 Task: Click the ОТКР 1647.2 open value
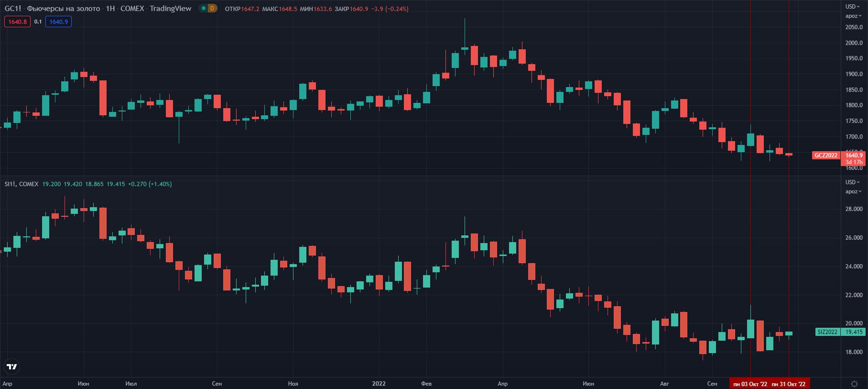coord(242,9)
